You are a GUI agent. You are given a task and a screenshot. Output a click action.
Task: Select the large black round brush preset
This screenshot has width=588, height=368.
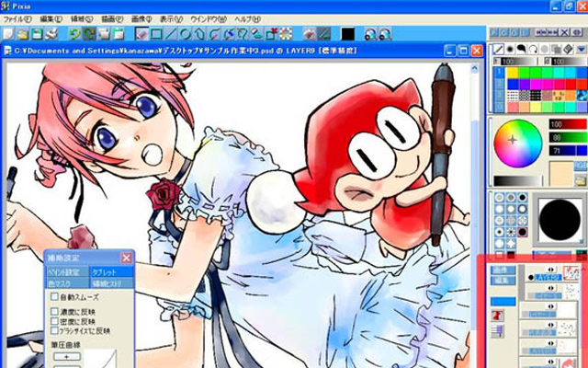pos(523,232)
